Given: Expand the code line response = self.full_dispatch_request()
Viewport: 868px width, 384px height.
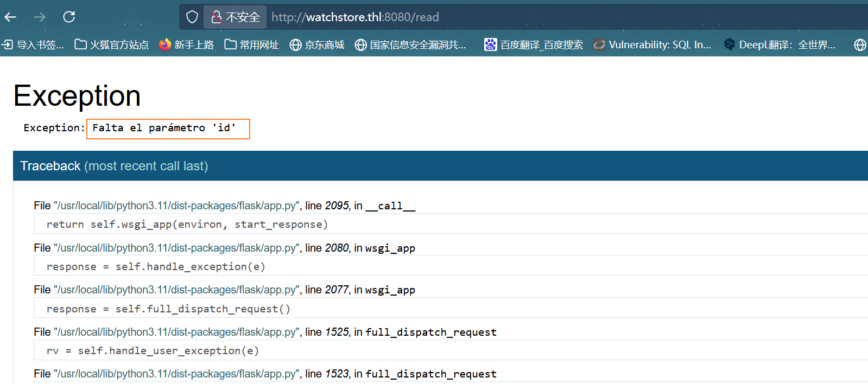Looking at the screenshot, I should click(451, 309).
